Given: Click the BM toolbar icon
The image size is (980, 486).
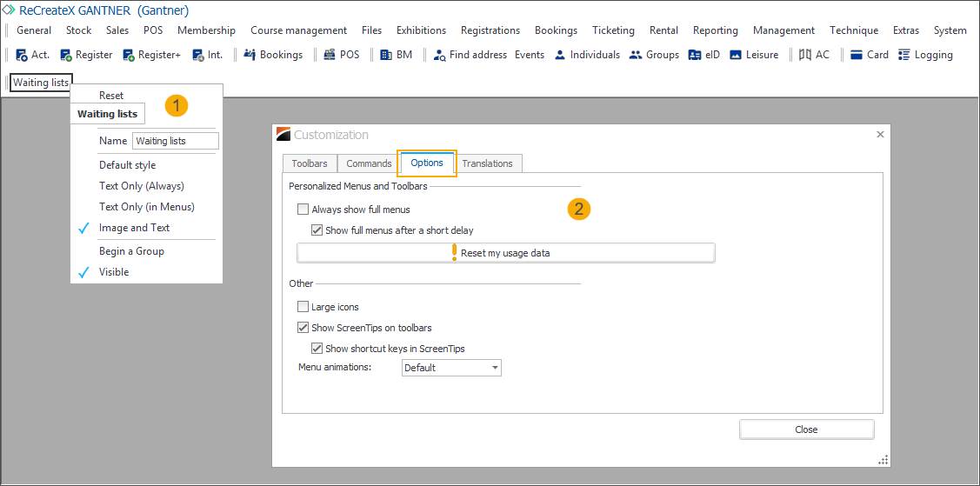Looking at the screenshot, I should (x=386, y=55).
